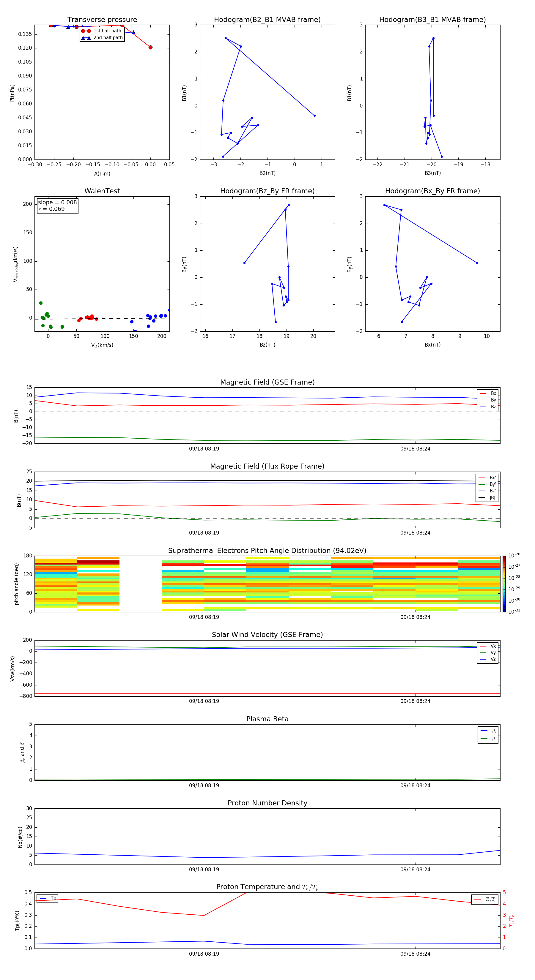
Task: Click "Bz'" in Flux Rope legend
Action: tap(487, 491)
